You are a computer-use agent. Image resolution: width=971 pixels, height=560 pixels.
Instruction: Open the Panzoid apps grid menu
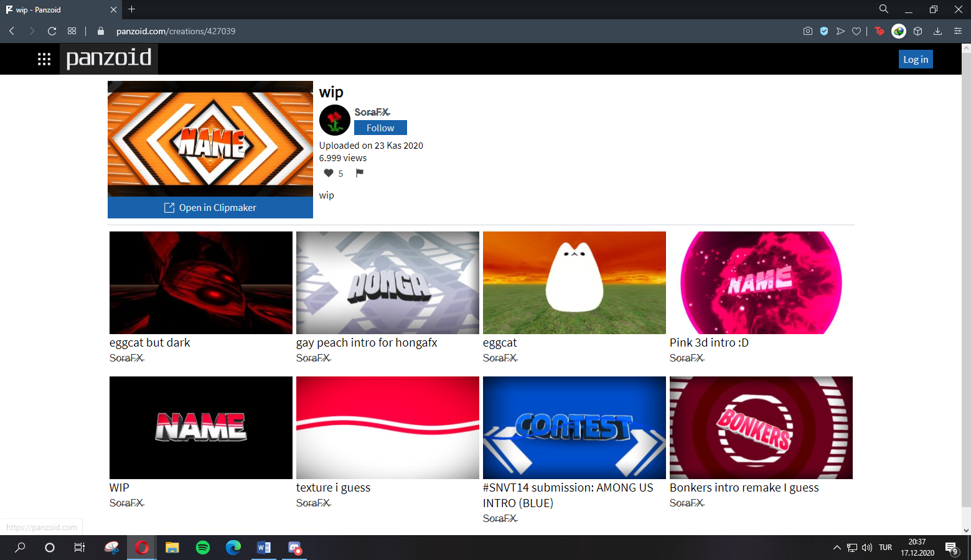[x=44, y=59]
